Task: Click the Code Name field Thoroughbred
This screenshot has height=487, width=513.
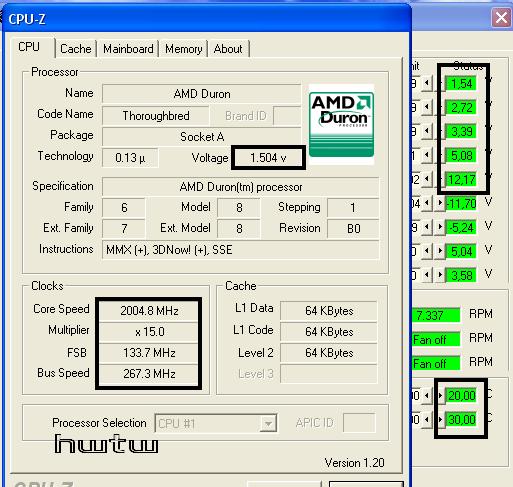Action: coord(156,116)
